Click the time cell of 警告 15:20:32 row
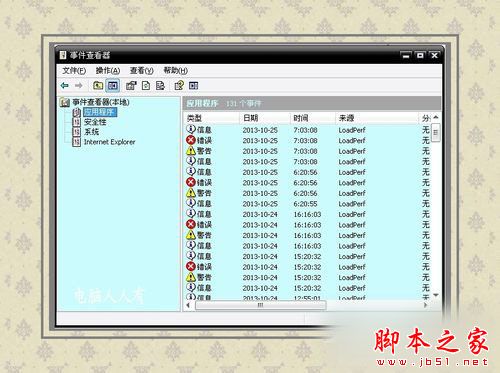 point(307,278)
